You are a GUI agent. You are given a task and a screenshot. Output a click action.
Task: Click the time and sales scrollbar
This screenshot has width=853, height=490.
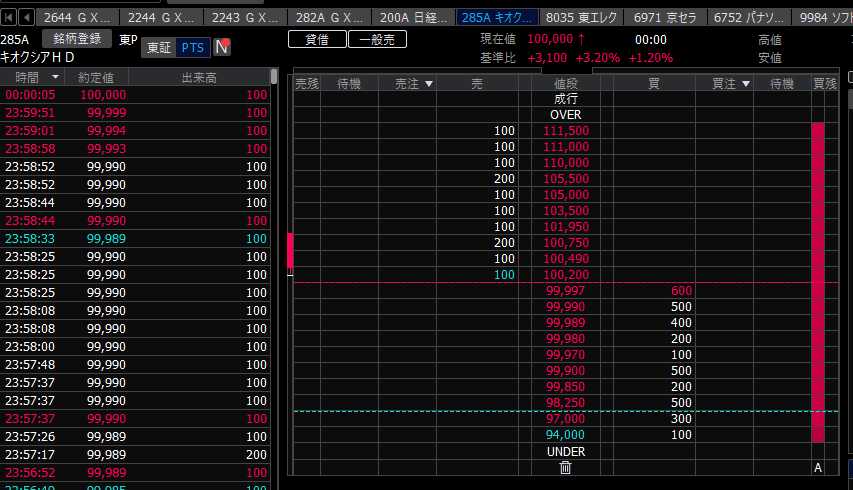pyautogui.click(x=274, y=76)
